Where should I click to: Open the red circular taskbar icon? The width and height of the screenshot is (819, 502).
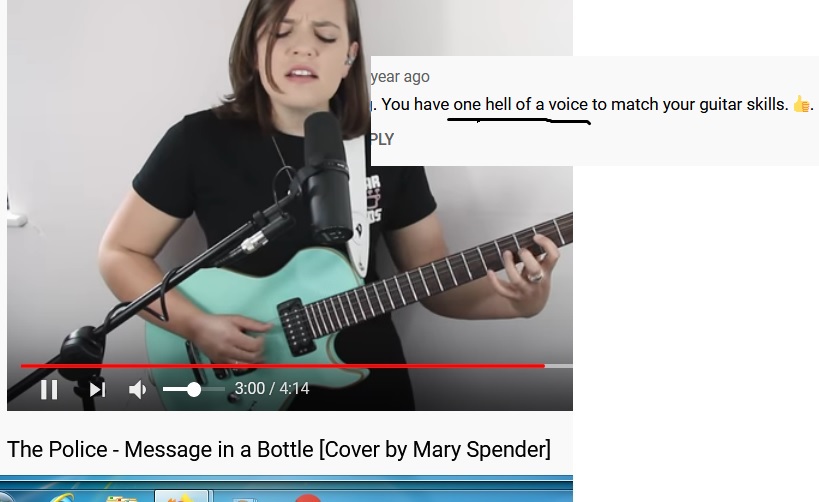tap(307, 497)
